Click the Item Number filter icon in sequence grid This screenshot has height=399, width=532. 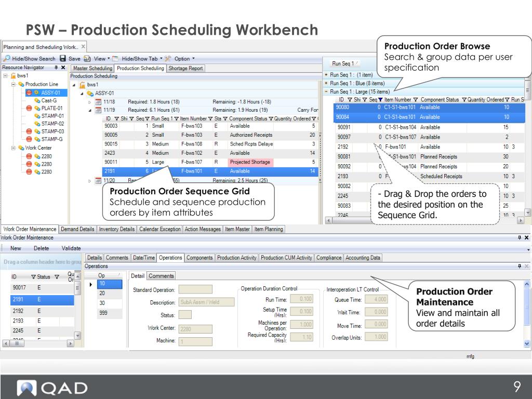click(210, 119)
